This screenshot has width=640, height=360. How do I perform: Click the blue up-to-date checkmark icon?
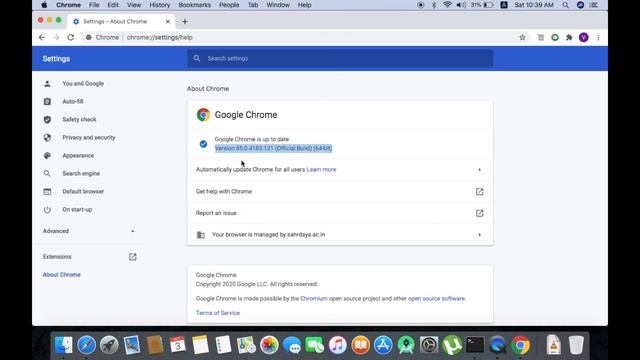203,144
